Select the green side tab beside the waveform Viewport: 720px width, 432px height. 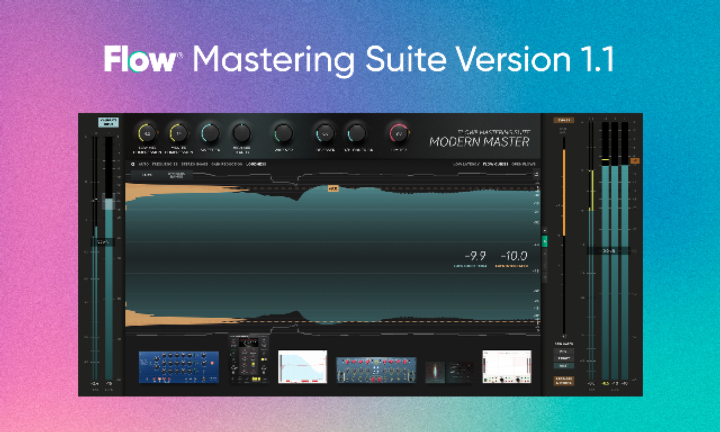(x=545, y=241)
